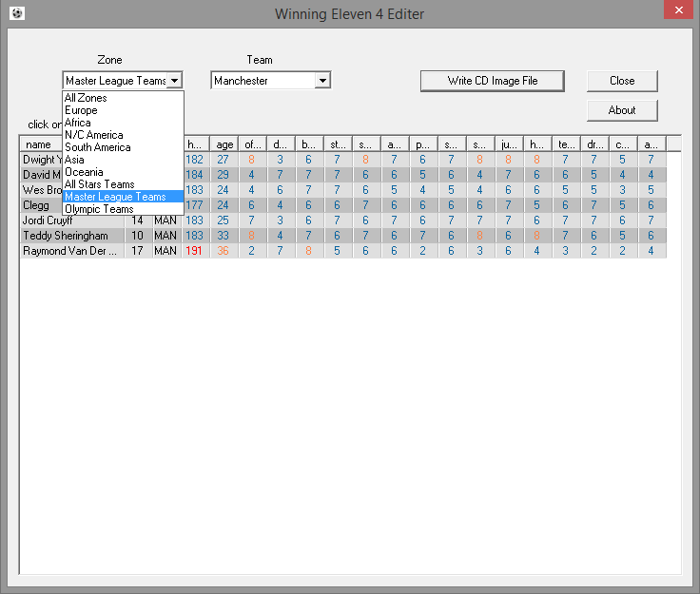Click age 29 in second row
Screen dimensions: 700x594
point(224,175)
